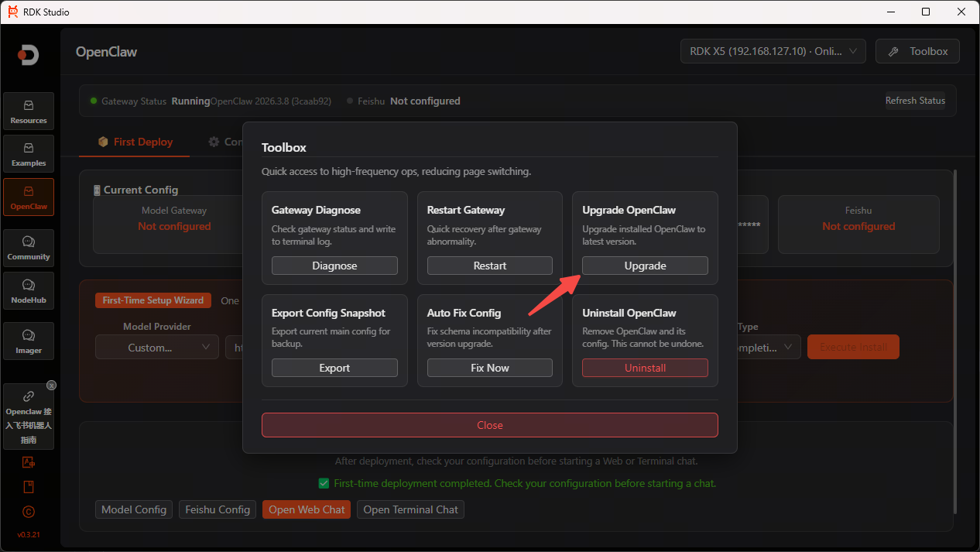980x552 pixels.
Task: Click the RDK Studio logo in sidebar
Action: 29,55
